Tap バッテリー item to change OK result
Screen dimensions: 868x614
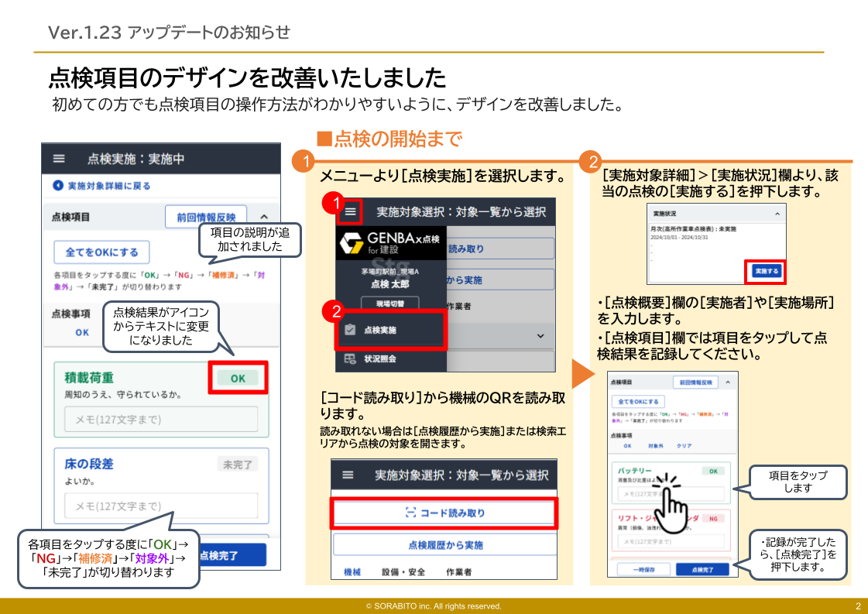633,471
